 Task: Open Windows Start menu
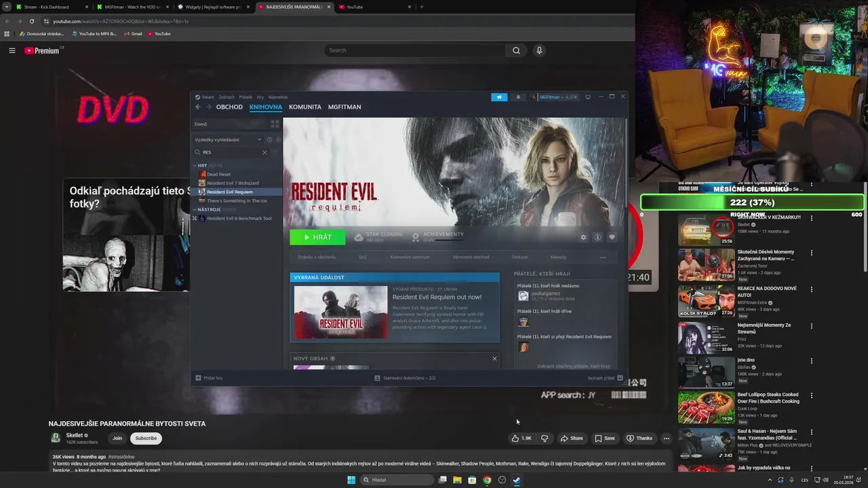click(351, 480)
